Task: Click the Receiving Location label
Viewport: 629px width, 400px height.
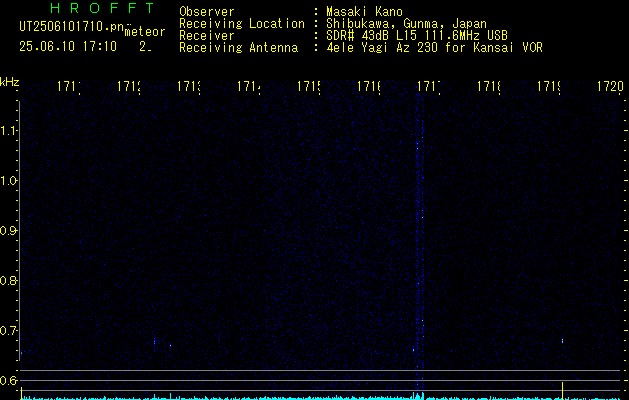Action: (x=242, y=24)
